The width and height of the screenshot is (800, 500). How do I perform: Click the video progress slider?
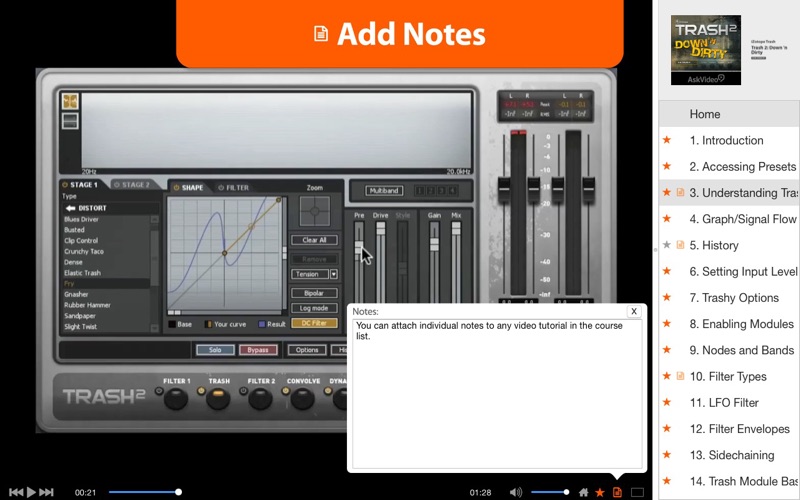[144, 492]
